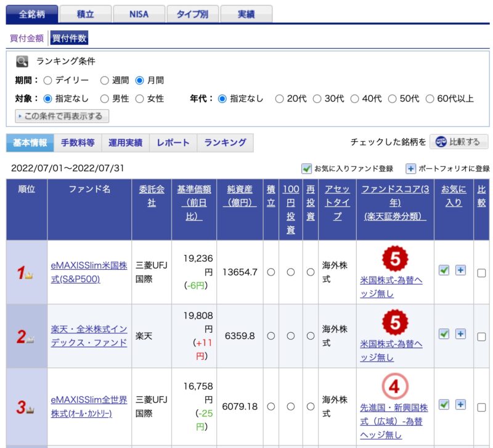Tick the compare checkbox for eMAXISSlim米国株式(S&P500)
The height and width of the screenshot is (448, 493).
pyautogui.click(x=481, y=273)
